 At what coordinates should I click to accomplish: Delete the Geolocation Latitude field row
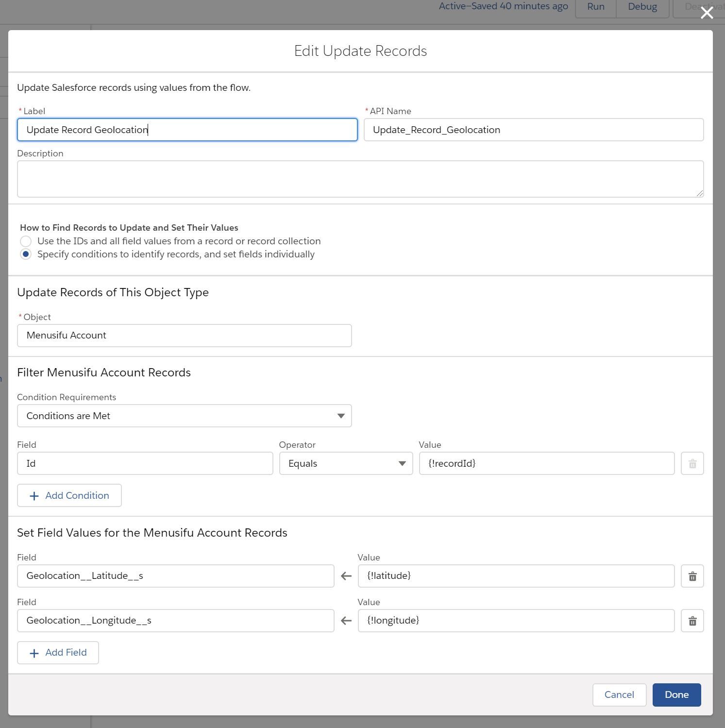pyautogui.click(x=692, y=576)
